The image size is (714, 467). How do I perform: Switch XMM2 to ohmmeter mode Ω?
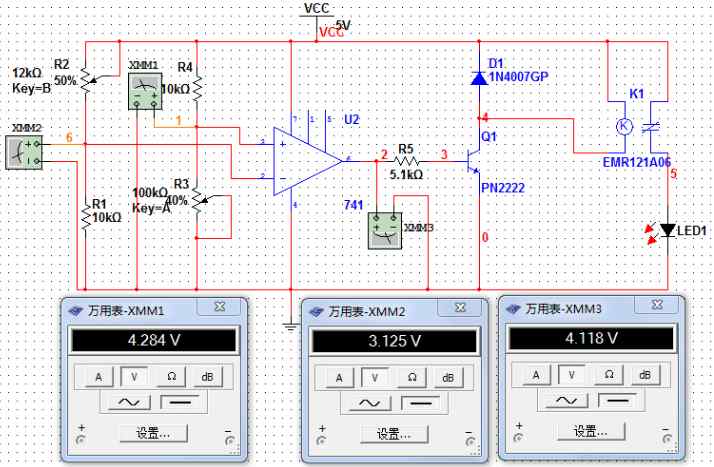pos(412,377)
